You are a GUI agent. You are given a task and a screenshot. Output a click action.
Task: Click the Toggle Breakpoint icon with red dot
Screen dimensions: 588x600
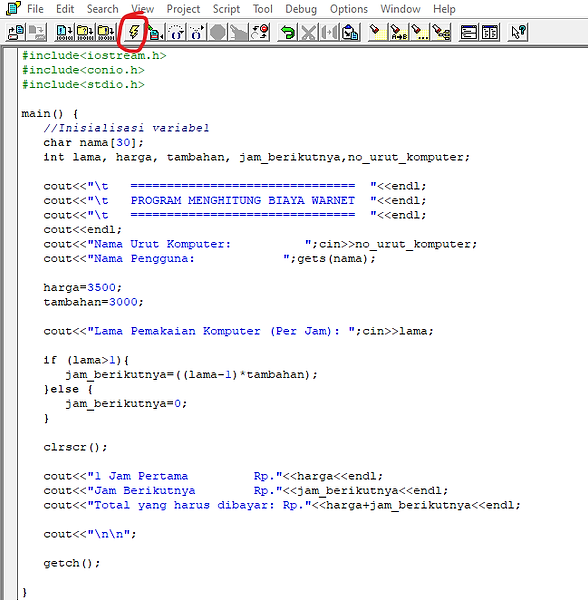(260, 33)
